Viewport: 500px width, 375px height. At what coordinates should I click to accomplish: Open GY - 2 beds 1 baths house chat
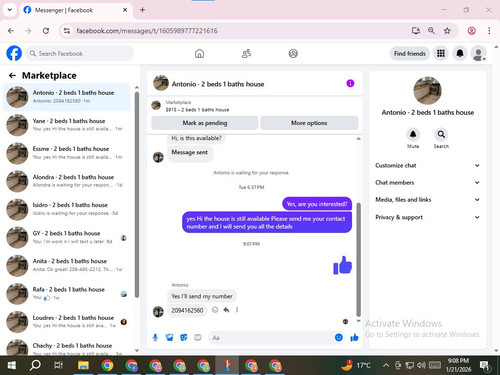pos(67,237)
